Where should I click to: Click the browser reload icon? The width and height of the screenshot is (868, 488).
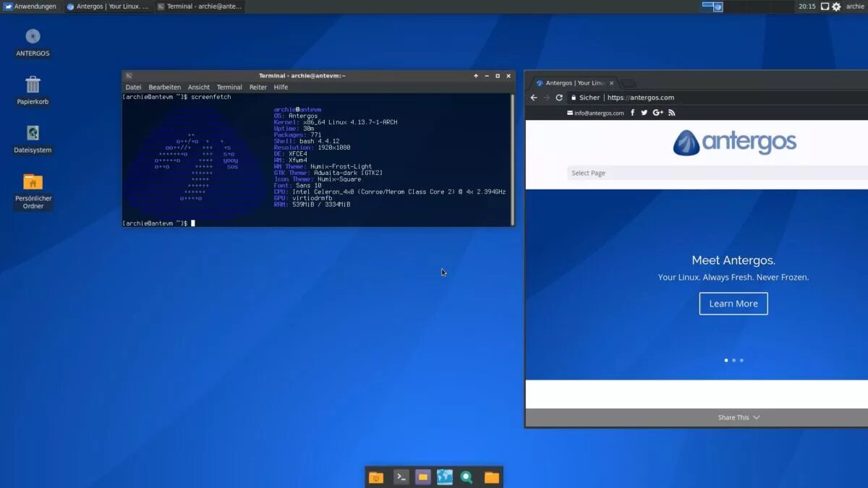tap(559, 98)
